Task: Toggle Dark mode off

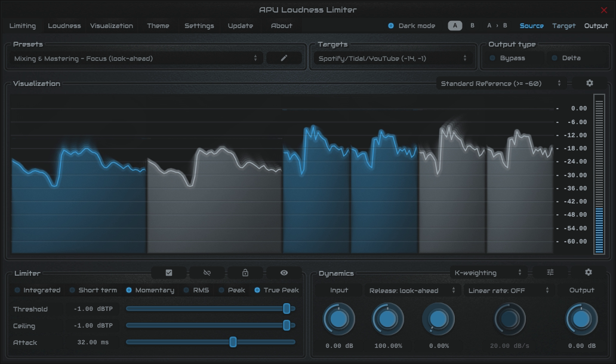Action: coord(391,26)
